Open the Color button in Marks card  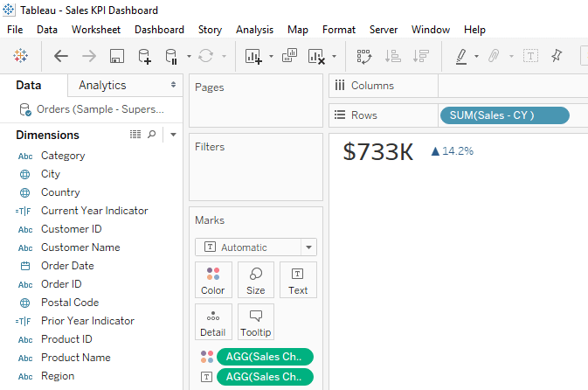click(x=213, y=280)
